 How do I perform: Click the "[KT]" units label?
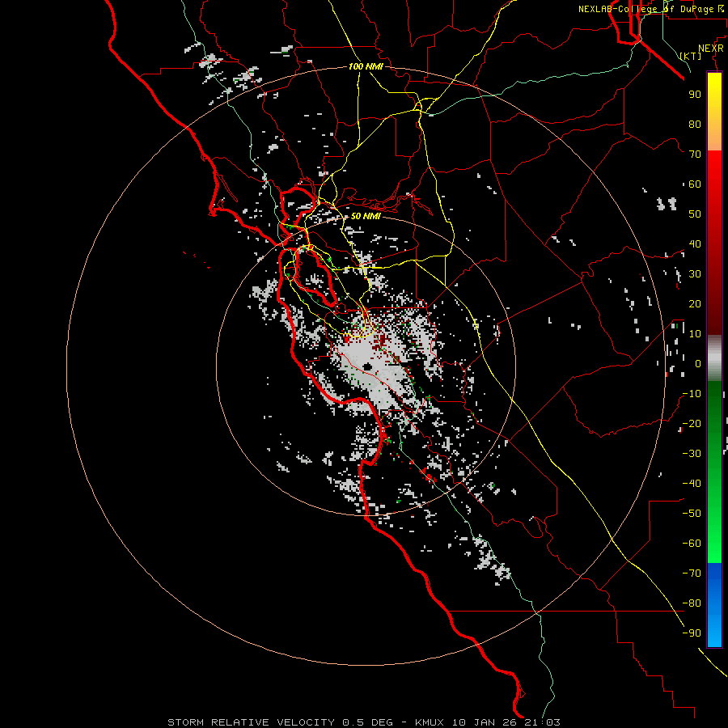pyautogui.click(x=691, y=56)
